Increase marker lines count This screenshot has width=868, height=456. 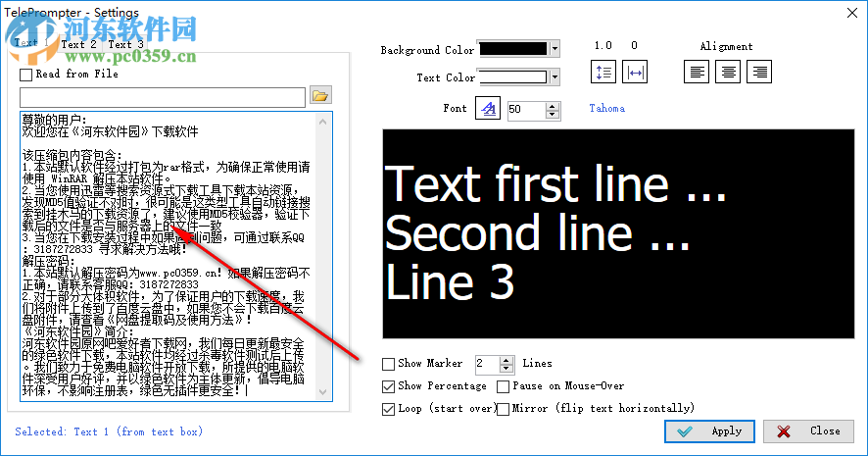[506, 360]
